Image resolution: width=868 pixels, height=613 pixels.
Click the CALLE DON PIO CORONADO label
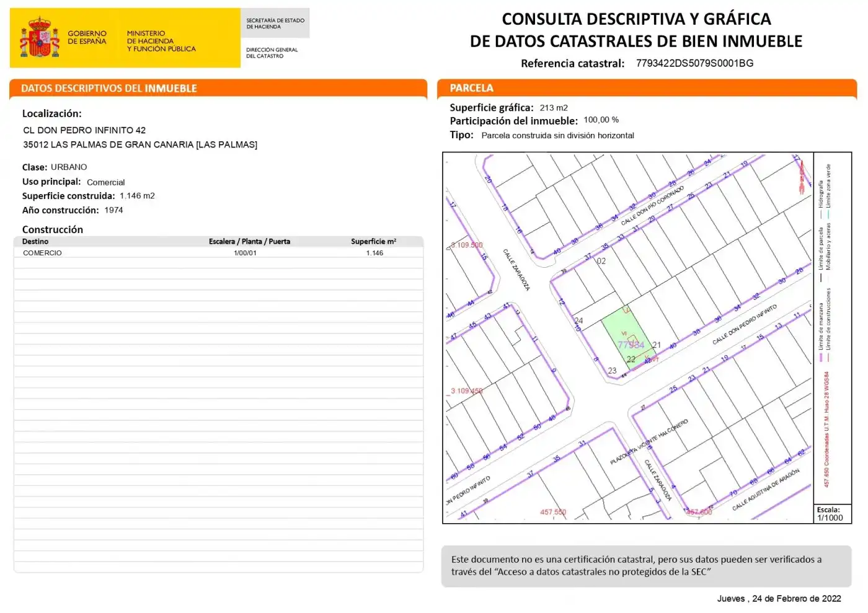652,205
